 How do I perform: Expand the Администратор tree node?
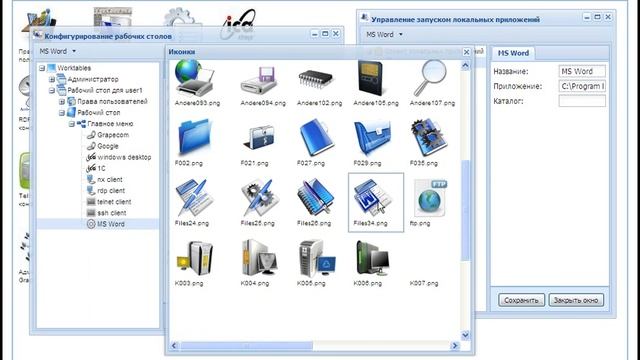point(52,79)
